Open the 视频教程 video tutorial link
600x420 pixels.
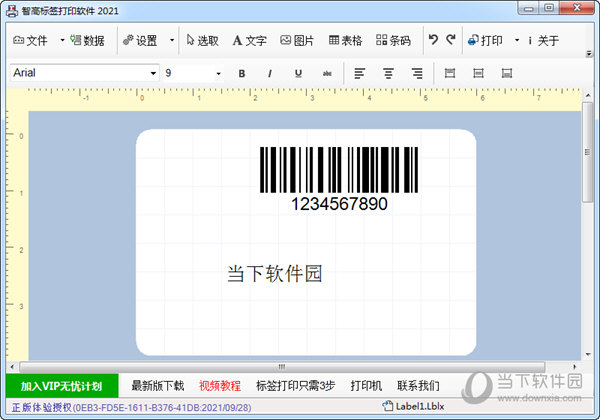click(x=220, y=386)
